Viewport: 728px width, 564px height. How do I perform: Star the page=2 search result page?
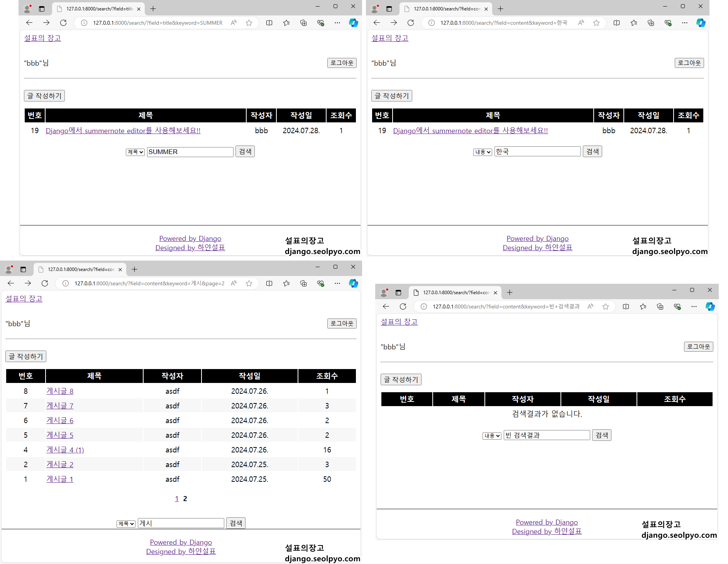click(x=249, y=283)
